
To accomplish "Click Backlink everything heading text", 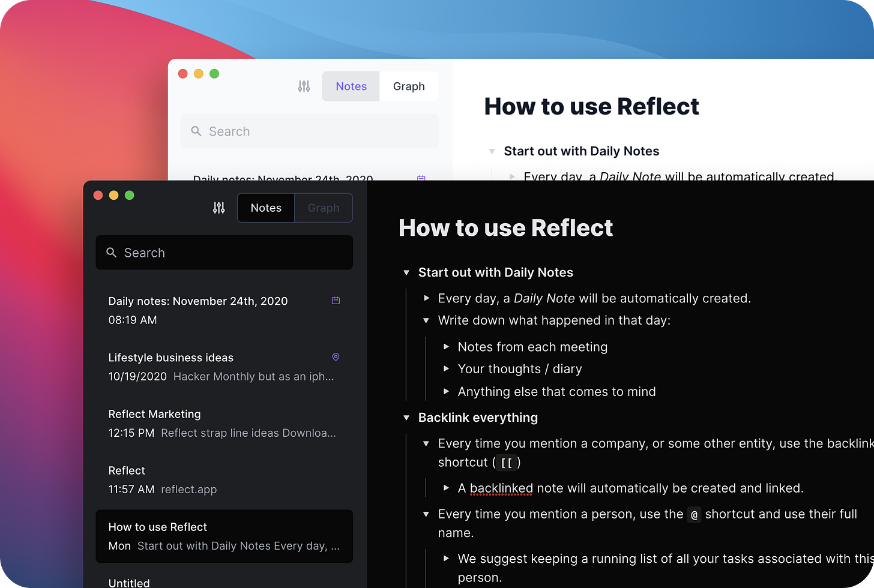I will 478,418.
